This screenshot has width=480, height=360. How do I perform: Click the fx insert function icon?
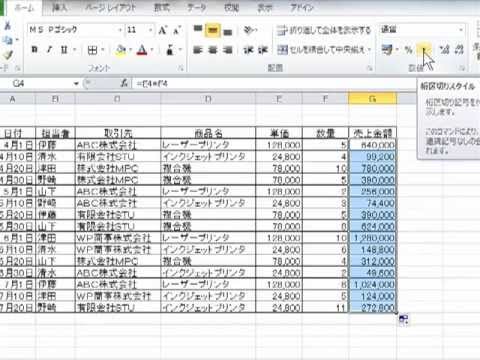pyautogui.click(x=124, y=83)
